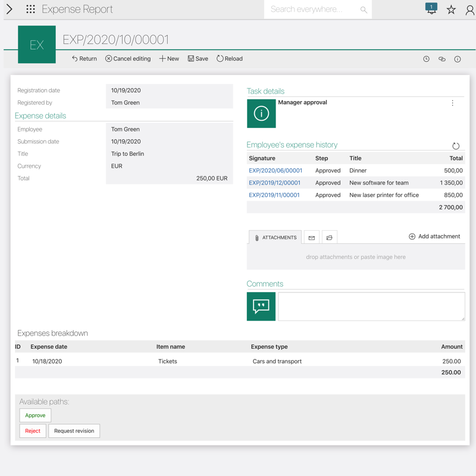
Task: Click Cancel editing in the toolbar
Action: (x=128, y=59)
